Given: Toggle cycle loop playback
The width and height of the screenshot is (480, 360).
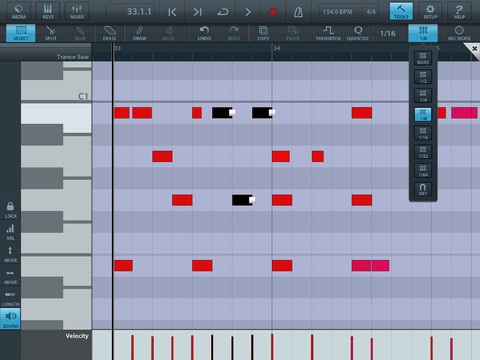Looking at the screenshot, I should [x=223, y=12].
